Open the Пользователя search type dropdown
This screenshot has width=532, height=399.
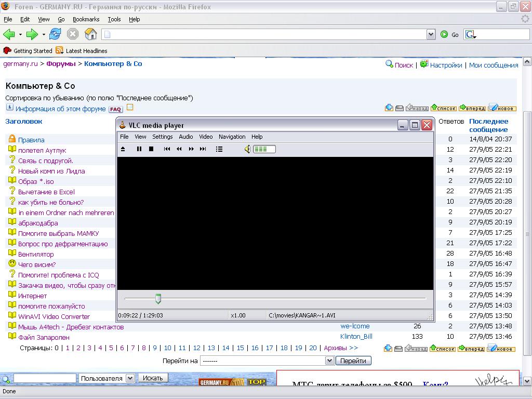tap(130, 378)
